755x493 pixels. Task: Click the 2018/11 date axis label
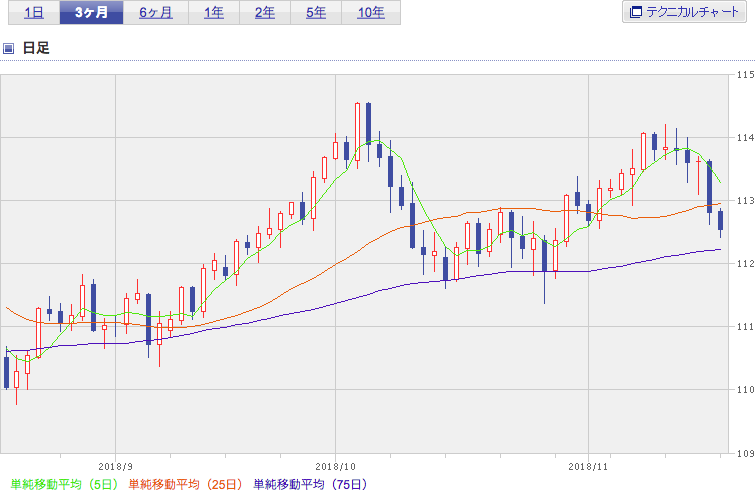(588, 467)
